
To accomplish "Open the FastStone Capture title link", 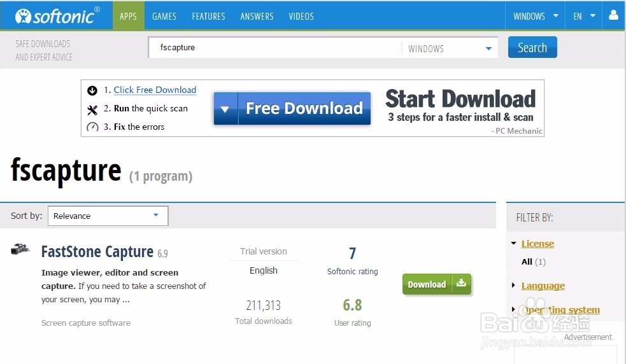I will [97, 252].
